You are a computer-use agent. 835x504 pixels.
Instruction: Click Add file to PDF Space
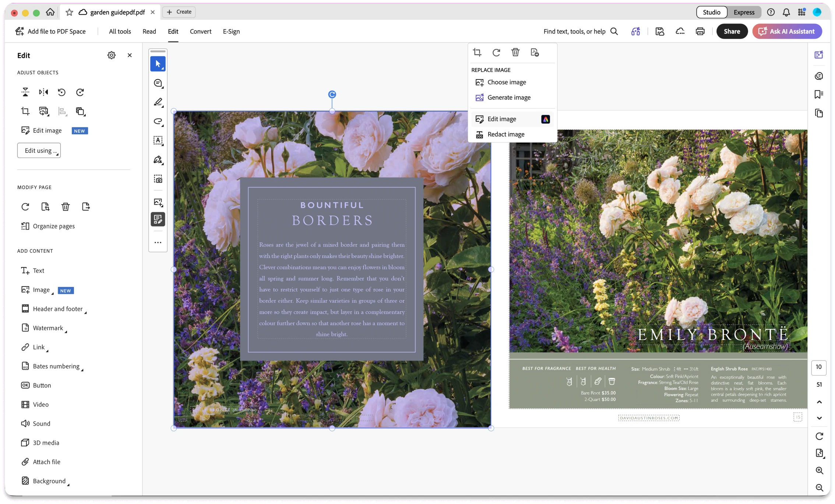pos(50,31)
